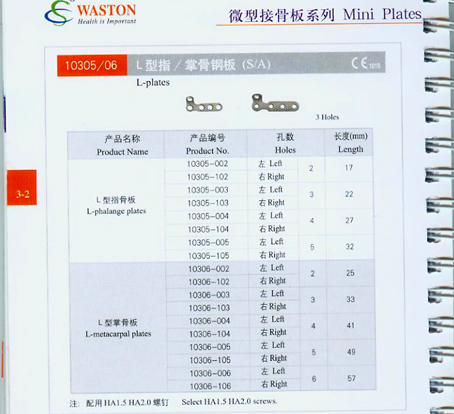Click the L-metacarpal plates row label

[x=118, y=328]
